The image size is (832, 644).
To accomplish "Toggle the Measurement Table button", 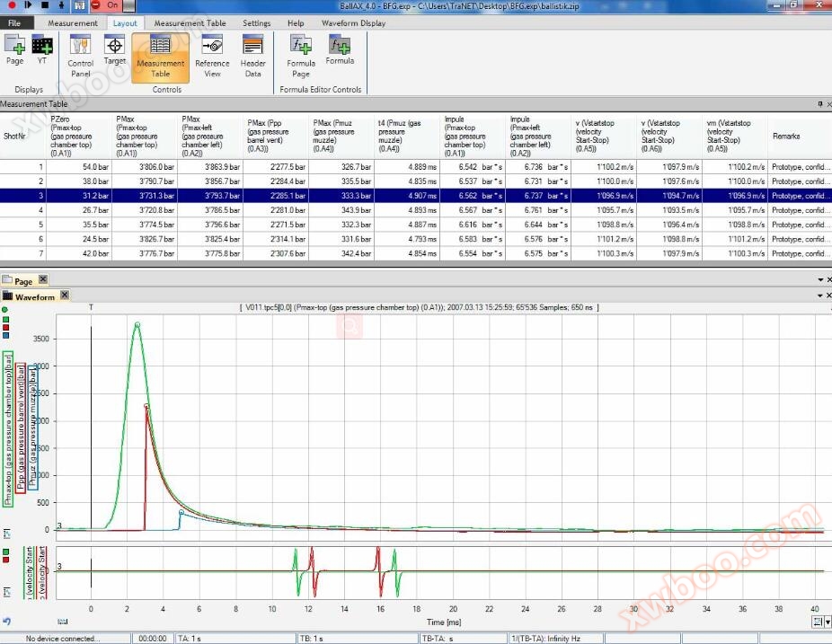I will click(x=161, y=57).
